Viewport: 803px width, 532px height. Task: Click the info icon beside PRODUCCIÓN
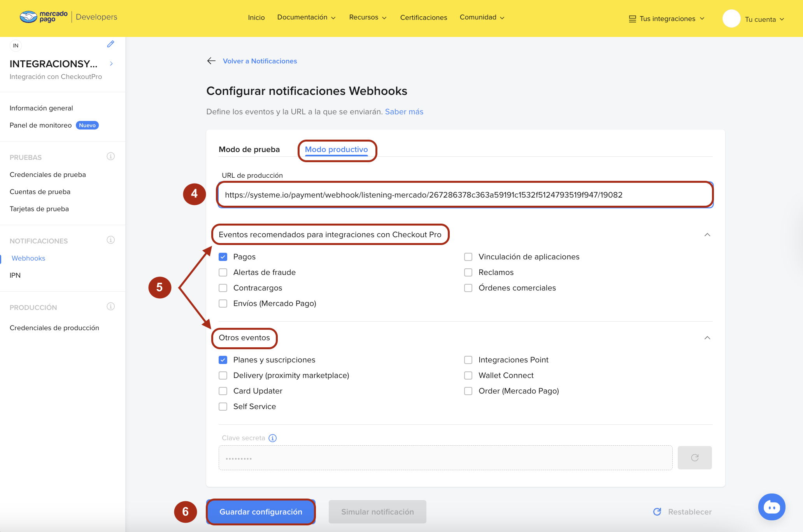(x=110, y=306)
